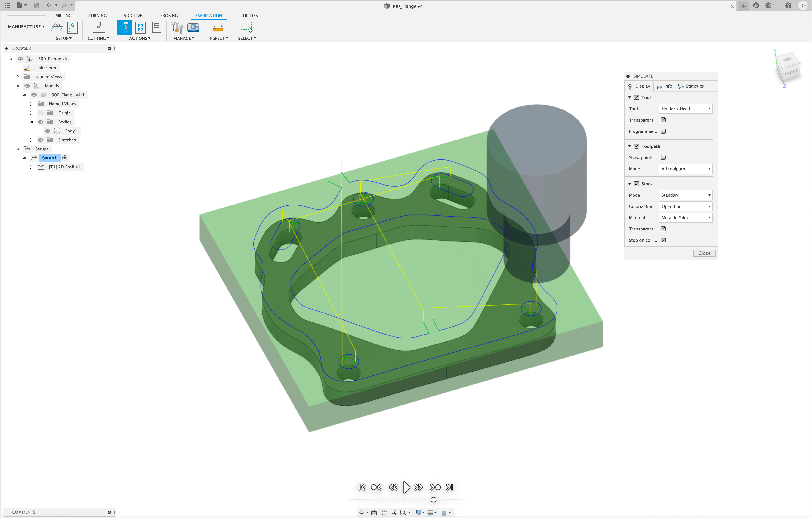Jump to end of simulation
The height and width of the screenshot is (518, 812).
tap(449, 487)
